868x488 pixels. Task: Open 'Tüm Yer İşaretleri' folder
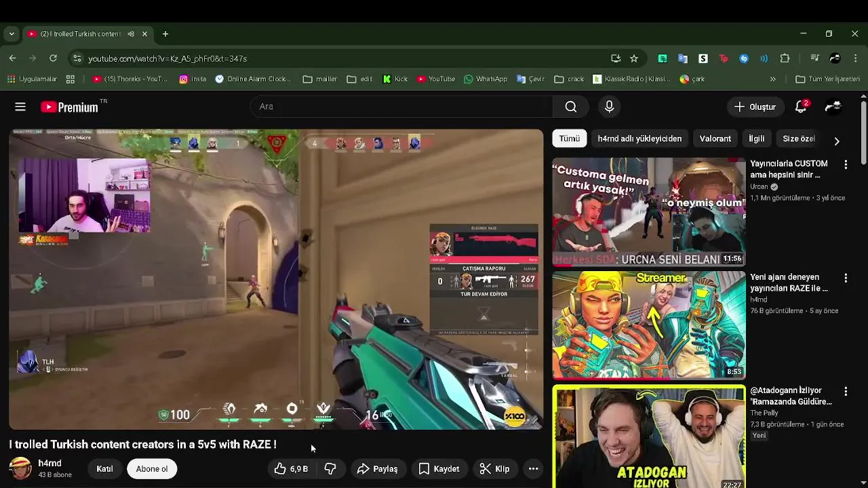click(x=828, y=79)
